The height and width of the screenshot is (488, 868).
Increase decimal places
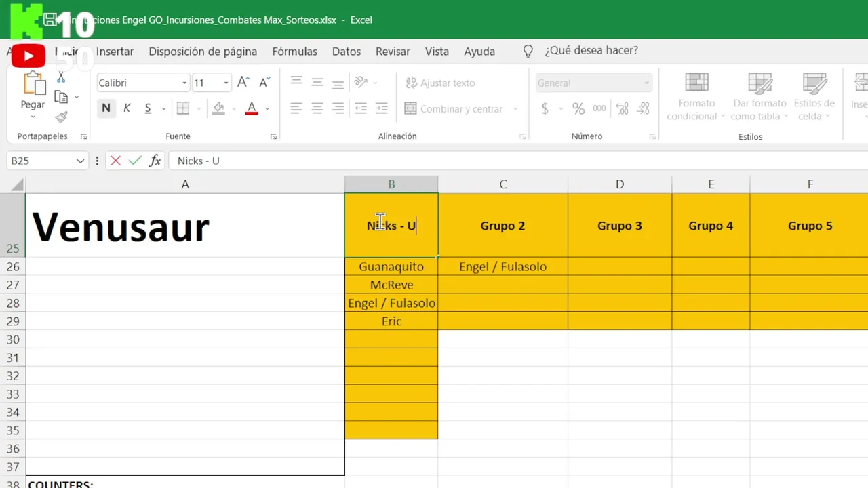[x=623, y=108]
